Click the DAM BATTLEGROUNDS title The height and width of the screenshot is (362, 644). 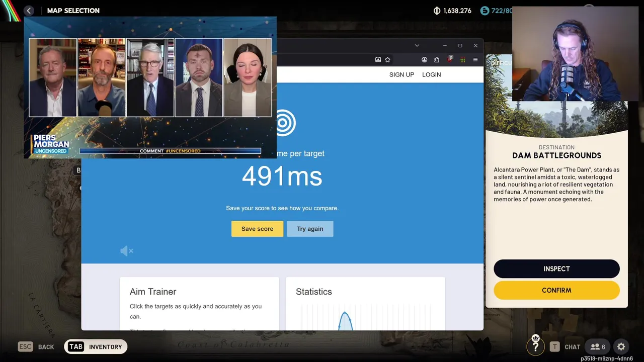point(556,155)
